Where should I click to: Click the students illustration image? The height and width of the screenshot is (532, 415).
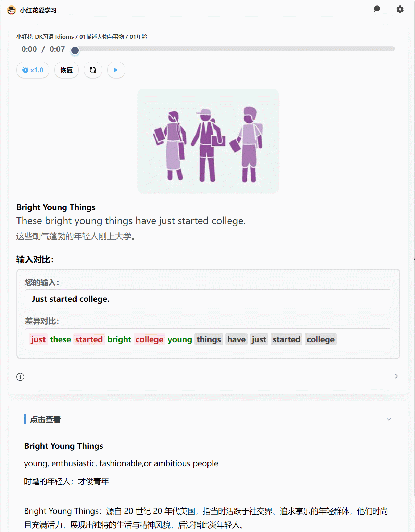[208, 141]
